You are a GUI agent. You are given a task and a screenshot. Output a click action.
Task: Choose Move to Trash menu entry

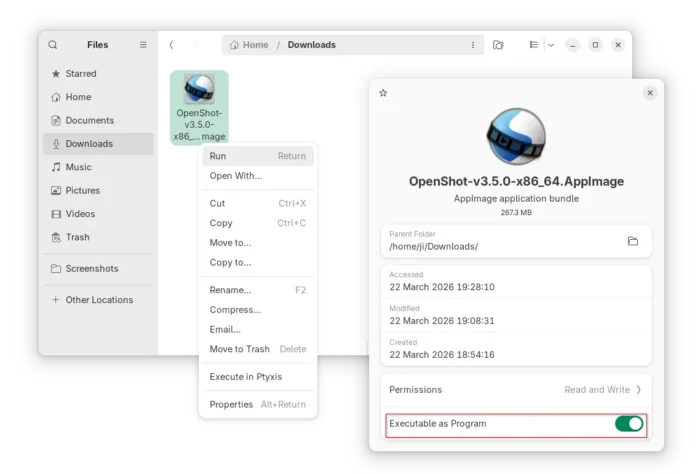pyautogui.click(x=239, y=349)
